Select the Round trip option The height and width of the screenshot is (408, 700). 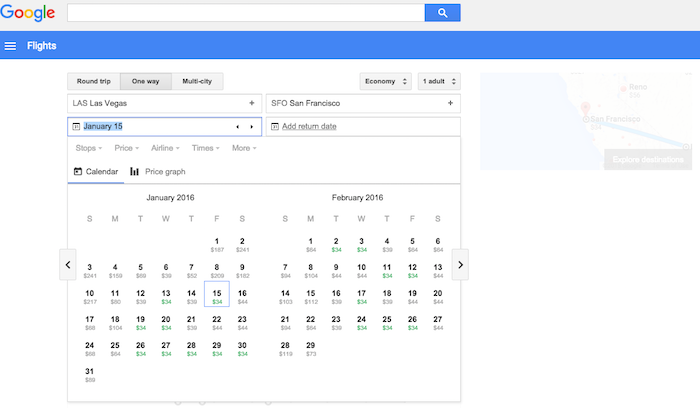pyautogui.click(x=93, y=81)
